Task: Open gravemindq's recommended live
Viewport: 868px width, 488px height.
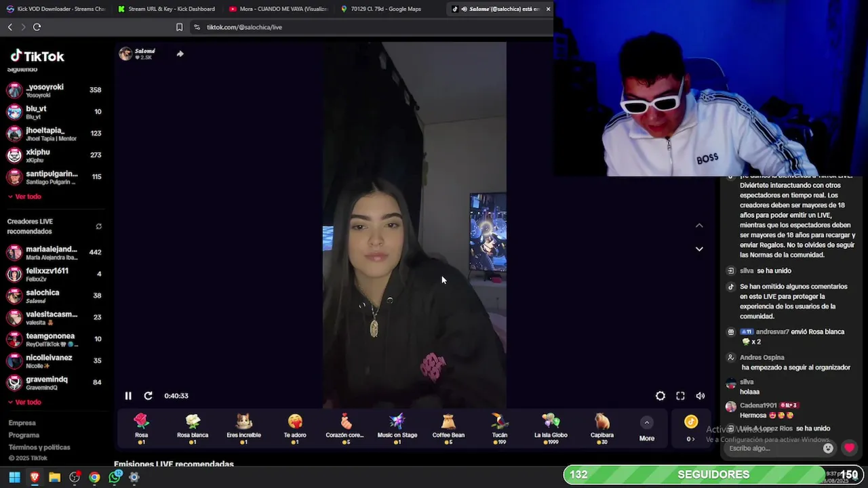Action: (x=54, y=382)
